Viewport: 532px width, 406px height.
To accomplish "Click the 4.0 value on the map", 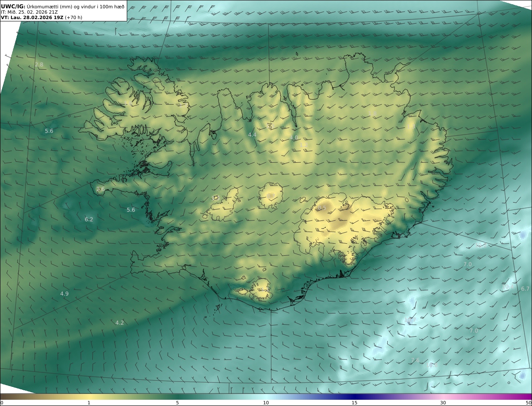I will 294,137.
